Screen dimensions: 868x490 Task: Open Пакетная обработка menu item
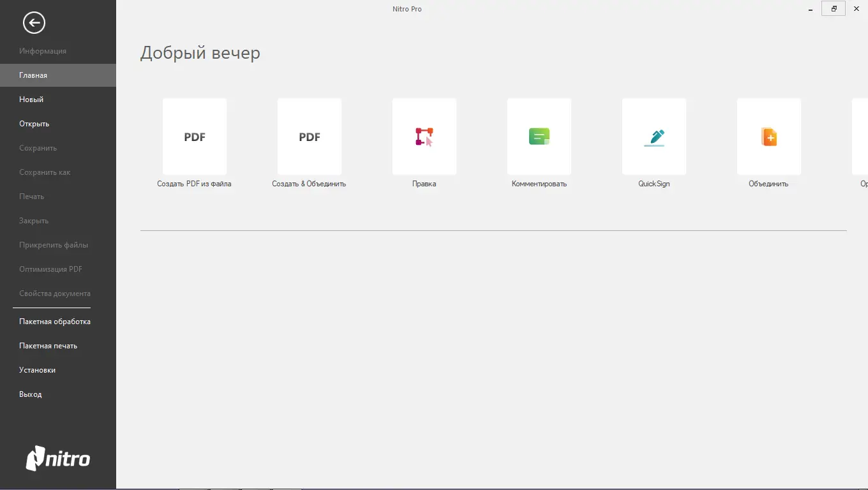pos(58,322)
